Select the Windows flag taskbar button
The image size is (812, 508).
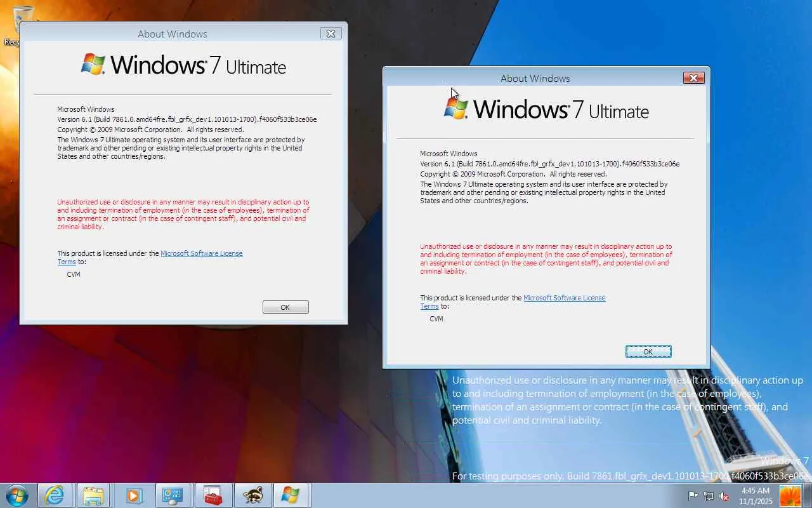291,495
